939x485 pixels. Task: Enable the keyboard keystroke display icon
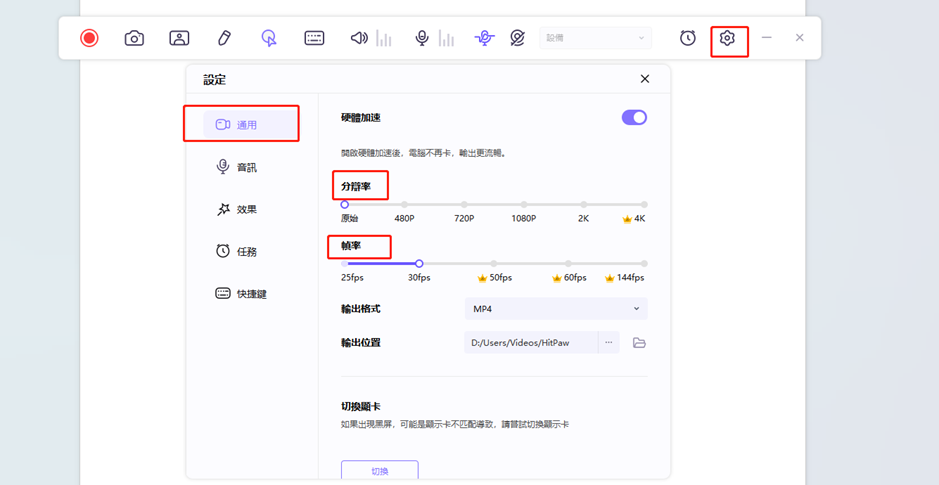[314, 38]
